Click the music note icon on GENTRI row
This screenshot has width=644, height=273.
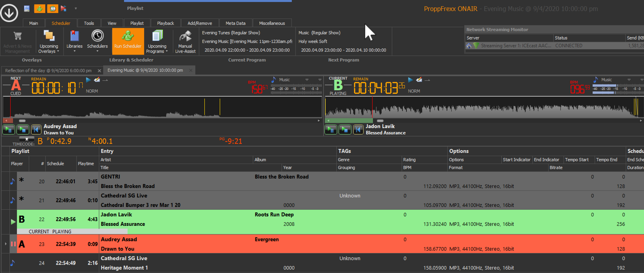click(x=12, y=181)
